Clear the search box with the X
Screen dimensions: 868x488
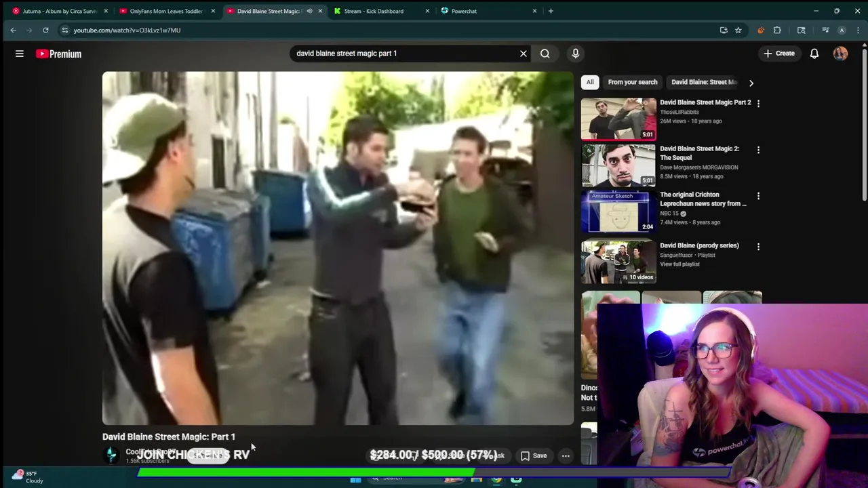(524, 54)
